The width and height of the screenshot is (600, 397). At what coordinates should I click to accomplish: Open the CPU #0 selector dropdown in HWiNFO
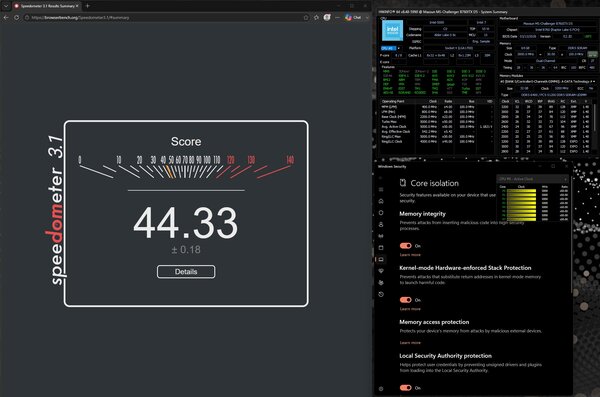[x=391, y=48]
